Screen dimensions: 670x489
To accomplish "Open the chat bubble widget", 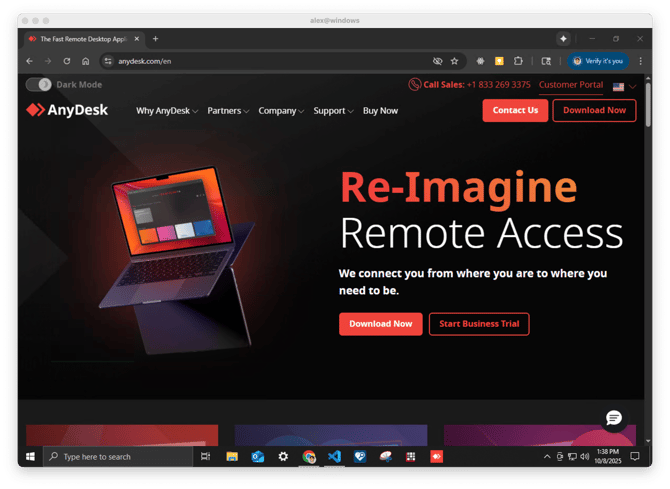I will coord(614,418).
